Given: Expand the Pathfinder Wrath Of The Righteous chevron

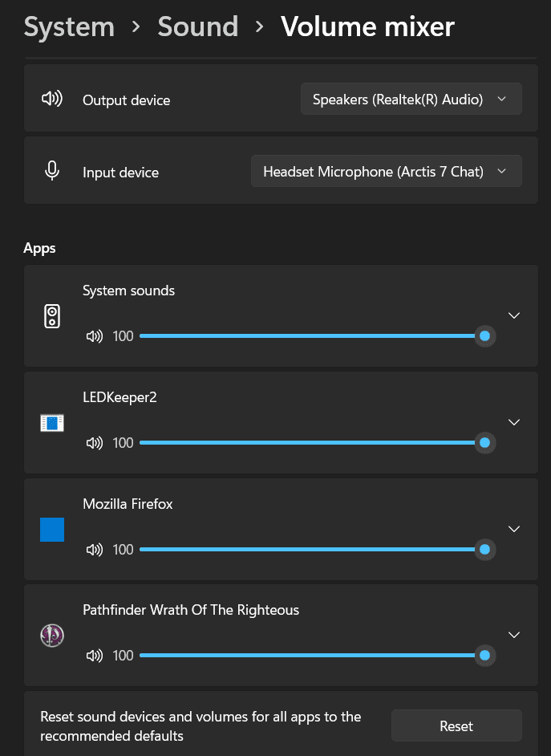Looking at the screenshot, I should (x=514, y=635).
